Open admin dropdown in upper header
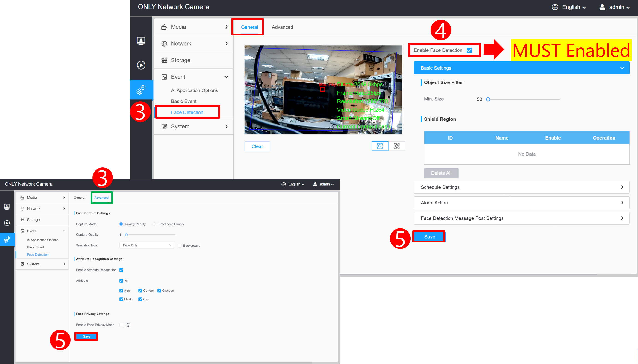Image resolution: width=638 pixels, height=364 pixels. pos(619,7)
